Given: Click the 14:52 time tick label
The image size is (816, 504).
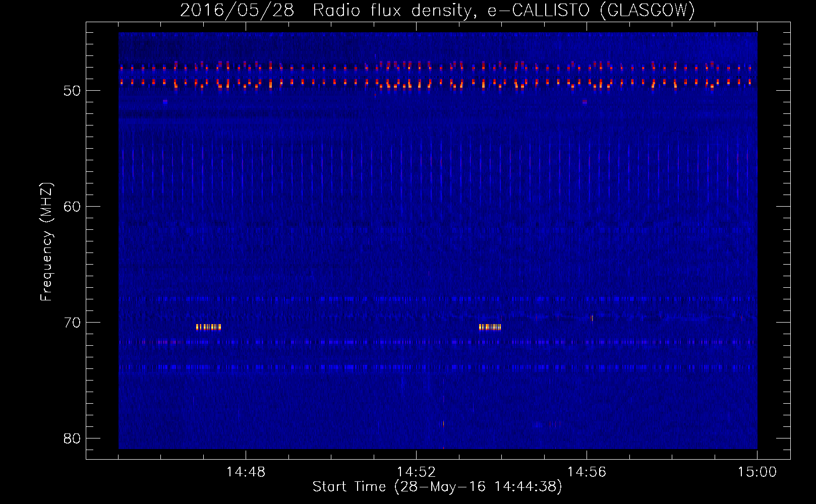Looking at the screenshot, I should 416,472.
